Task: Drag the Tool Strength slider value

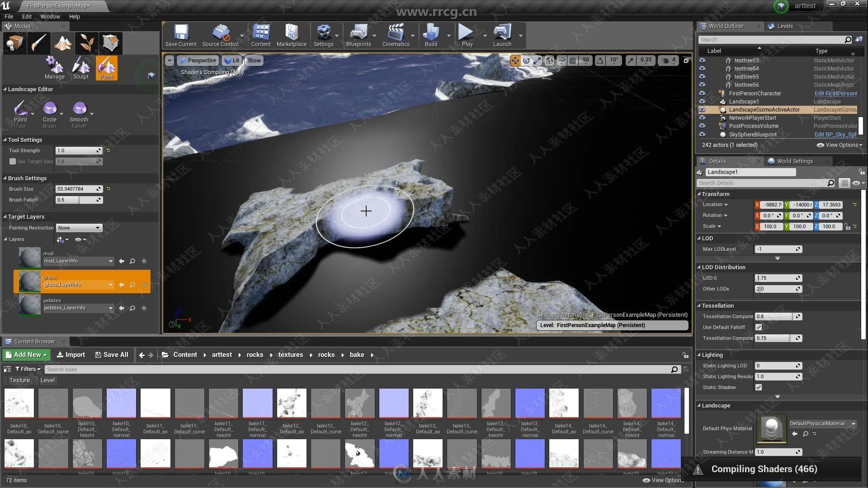Action: tap(78, 150)
